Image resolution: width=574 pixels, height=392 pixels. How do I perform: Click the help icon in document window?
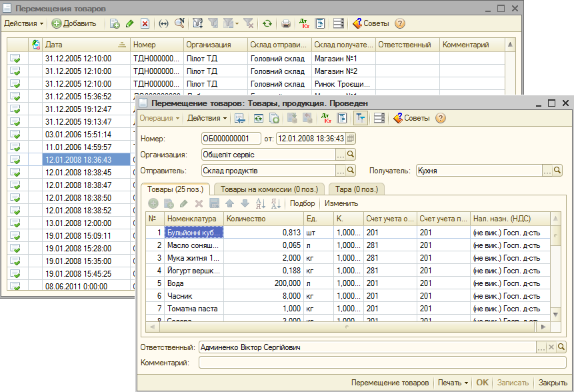[441, 118]
